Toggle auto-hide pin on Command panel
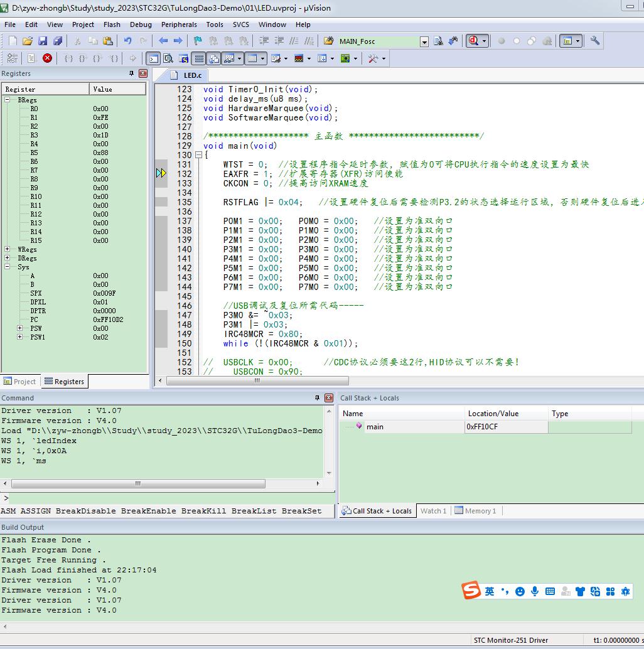The width and height of the screenshot is (644, 649). click(317, 398)
